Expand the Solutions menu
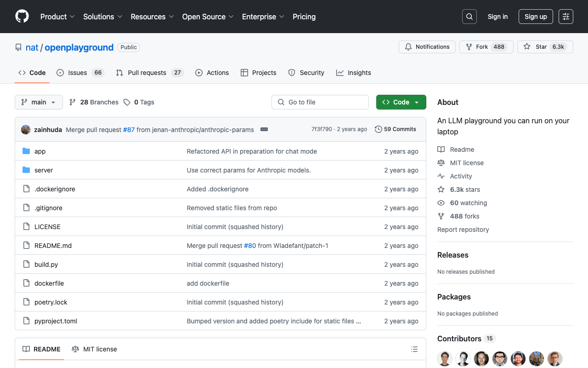Screen dimensions: 588x368 pos(103,17)
